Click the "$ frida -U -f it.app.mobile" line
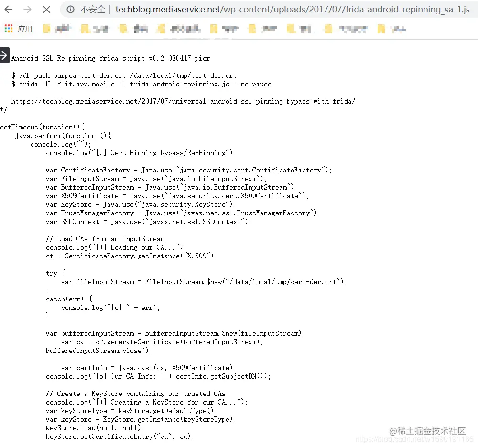The width and height of the screenshot is (478, 448). (141, 84)
